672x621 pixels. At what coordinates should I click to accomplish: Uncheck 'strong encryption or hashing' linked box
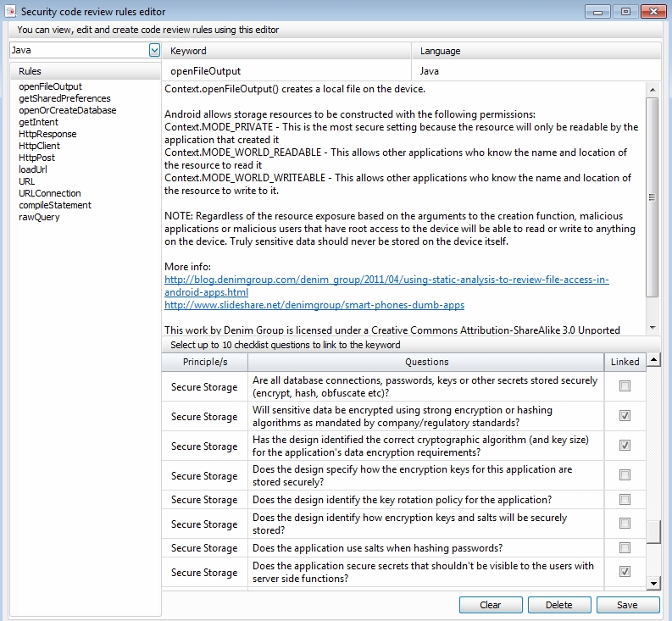pos(625,416)
